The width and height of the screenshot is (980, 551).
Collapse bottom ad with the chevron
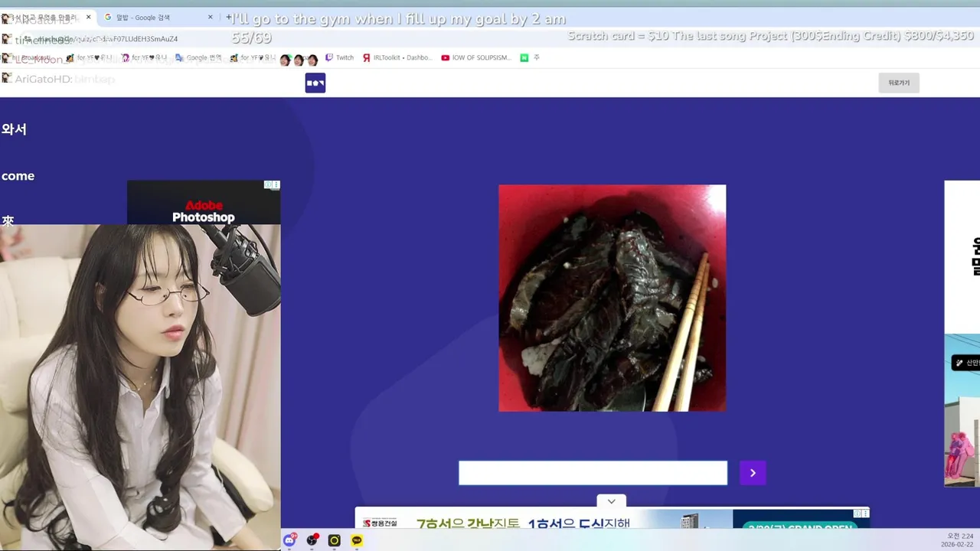(x=611, y=501)
